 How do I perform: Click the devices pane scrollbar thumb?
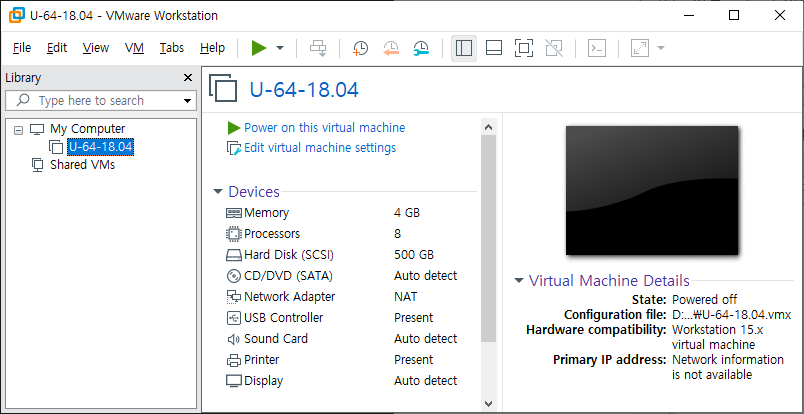489,239
